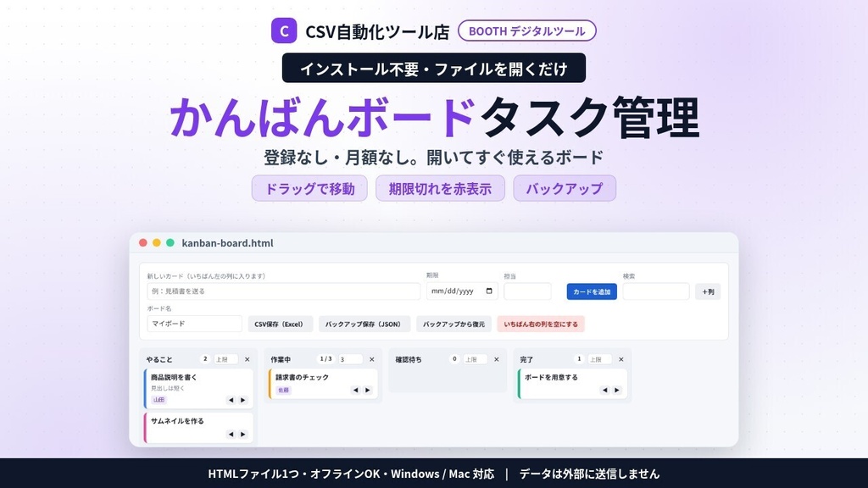Move 請求書のチェック card right

(x=368, y=390)
